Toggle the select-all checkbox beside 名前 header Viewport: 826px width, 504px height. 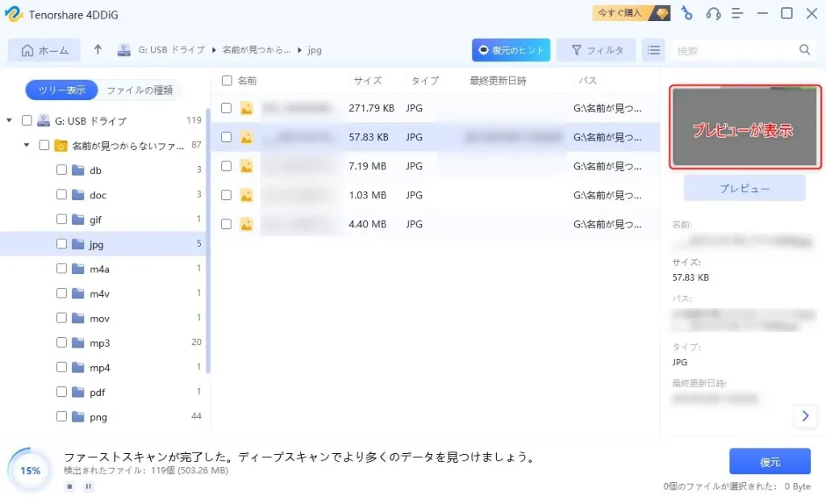[x=227, y=81]
